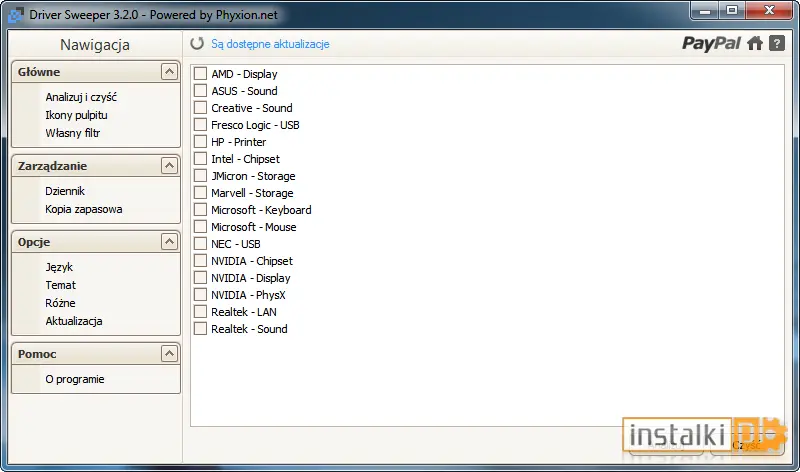Click the Zarządzanie section header
This screenshot has width=800, height=472.
(96, 165)
